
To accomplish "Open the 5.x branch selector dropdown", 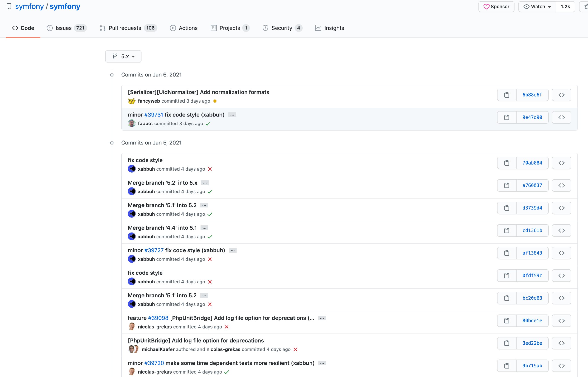I will coord(123,56).
